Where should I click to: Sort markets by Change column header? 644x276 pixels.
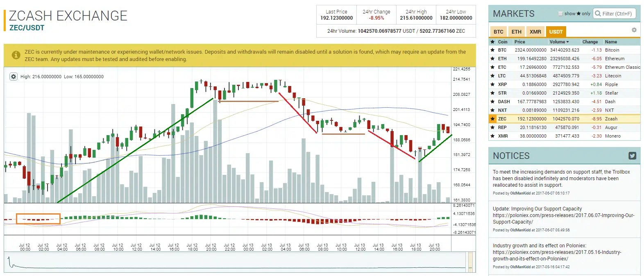(x=590, y=42)
